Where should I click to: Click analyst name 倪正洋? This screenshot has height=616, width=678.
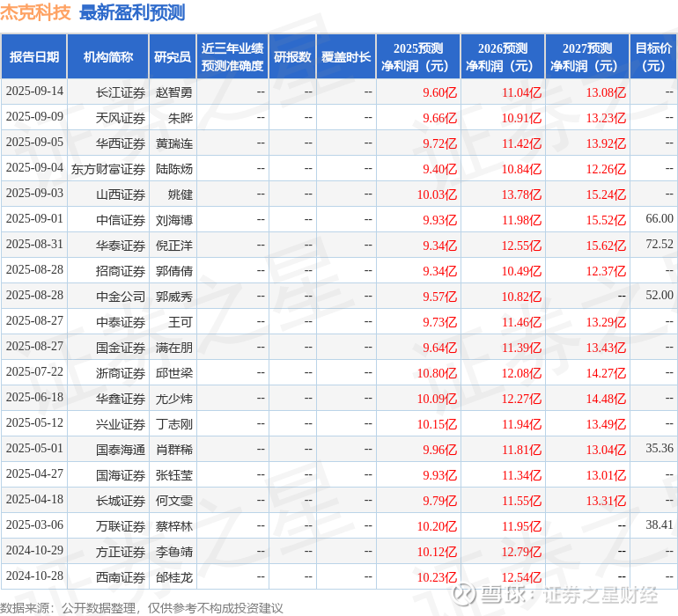(174, 246)
